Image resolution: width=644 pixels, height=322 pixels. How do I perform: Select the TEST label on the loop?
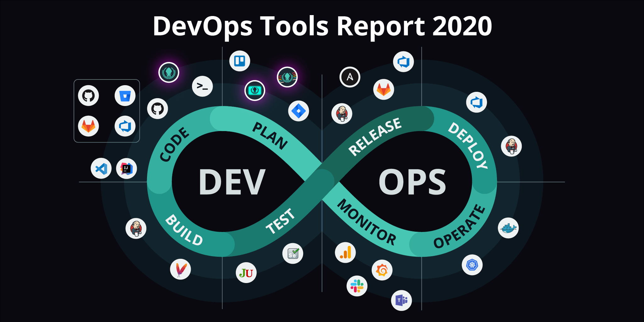click(x=280, y=221)
